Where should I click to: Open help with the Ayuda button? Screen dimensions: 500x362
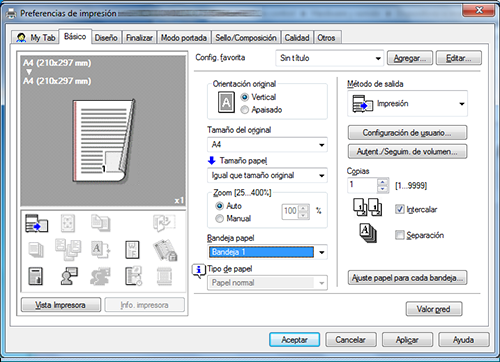coord(464,340)
